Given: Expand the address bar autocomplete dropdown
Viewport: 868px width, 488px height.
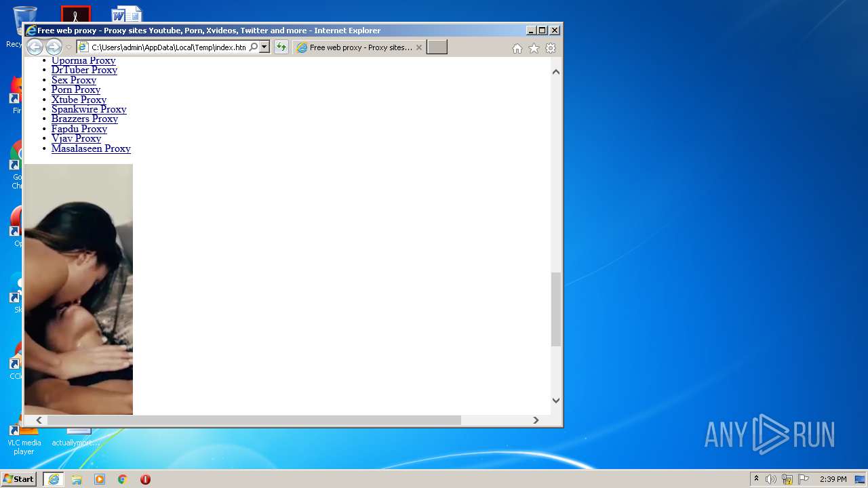Looking at the screenshot, I should [264, 47].
